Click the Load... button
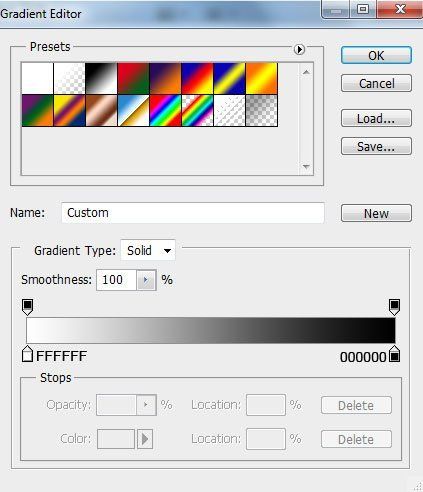 pos(376,118)
